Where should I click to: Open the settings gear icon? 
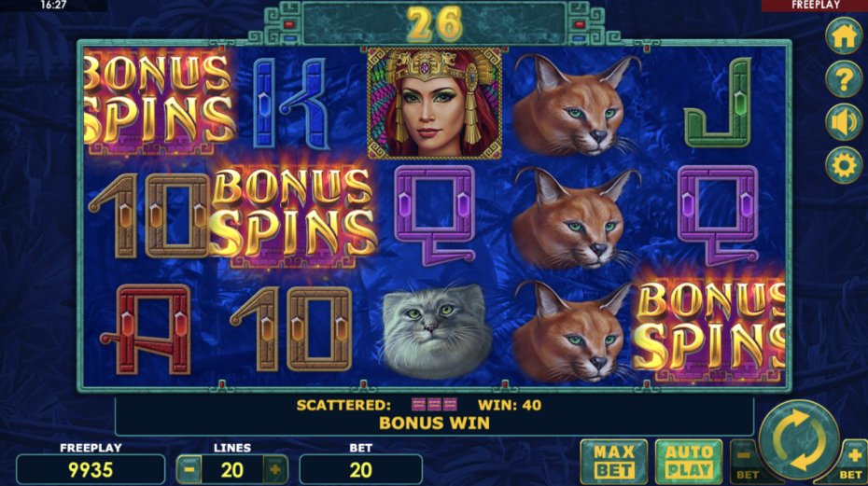[x=844, y=165]
